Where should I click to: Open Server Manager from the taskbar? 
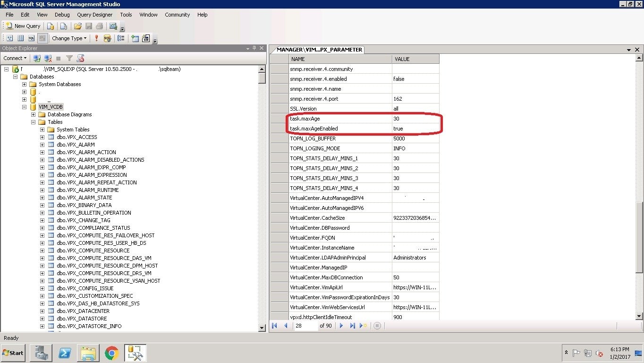[41, 353]
